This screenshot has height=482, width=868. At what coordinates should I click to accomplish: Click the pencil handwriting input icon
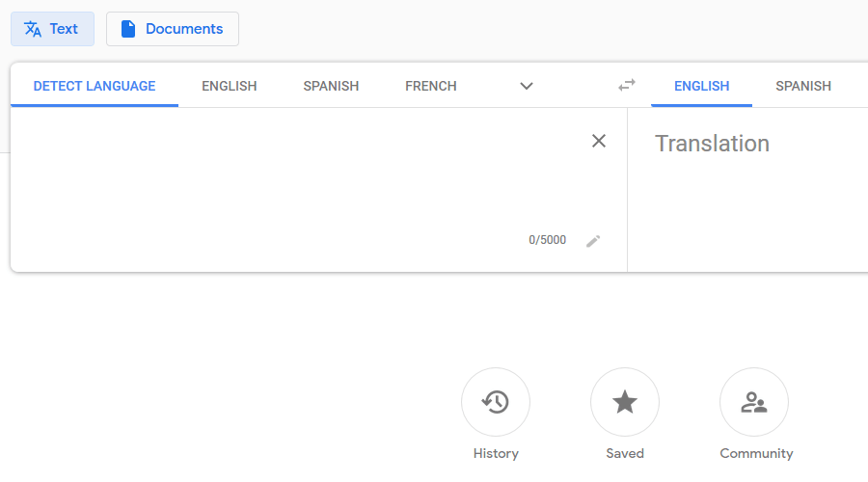point(593,241)
